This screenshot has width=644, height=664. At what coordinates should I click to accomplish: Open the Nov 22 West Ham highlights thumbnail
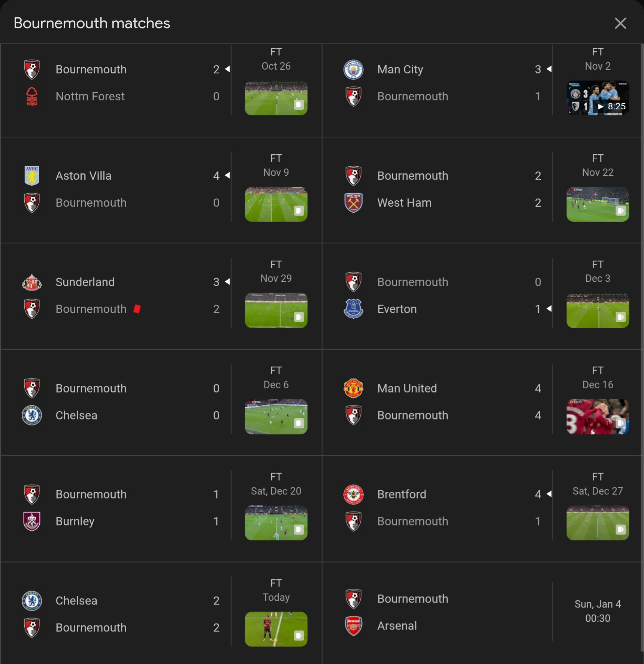[x=598, y=204]
